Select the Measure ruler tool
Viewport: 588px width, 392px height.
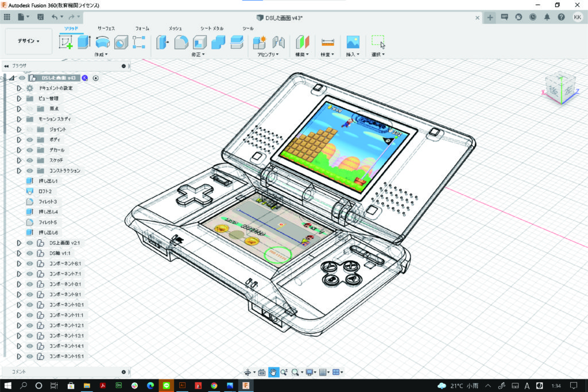(x=327, y=42)
